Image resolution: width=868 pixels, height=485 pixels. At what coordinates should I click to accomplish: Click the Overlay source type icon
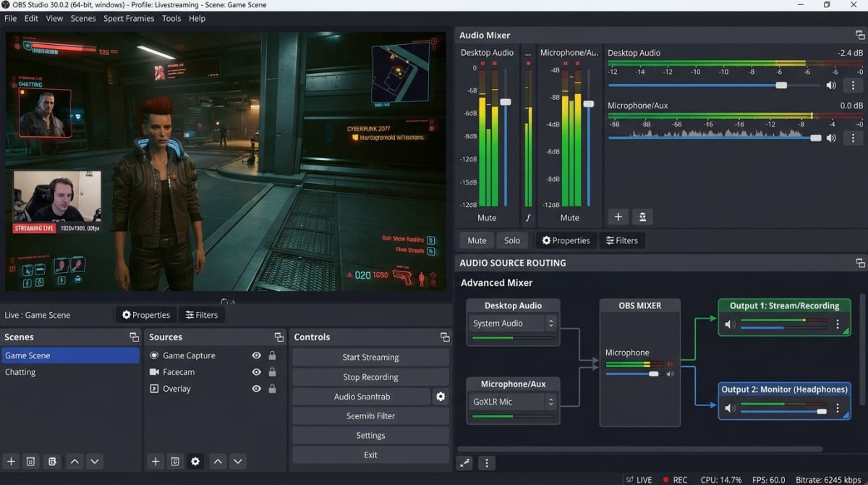click(x=154, y=389)
